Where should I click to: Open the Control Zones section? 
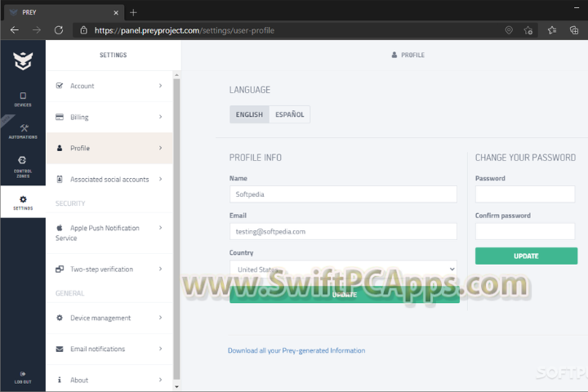(x=23, y=167)
